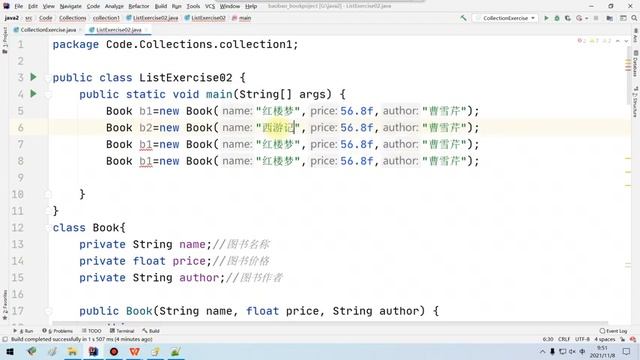Show hidden system tray icons chevron
640x360 pixels.
pyautogui.click(x=542, y=351)
